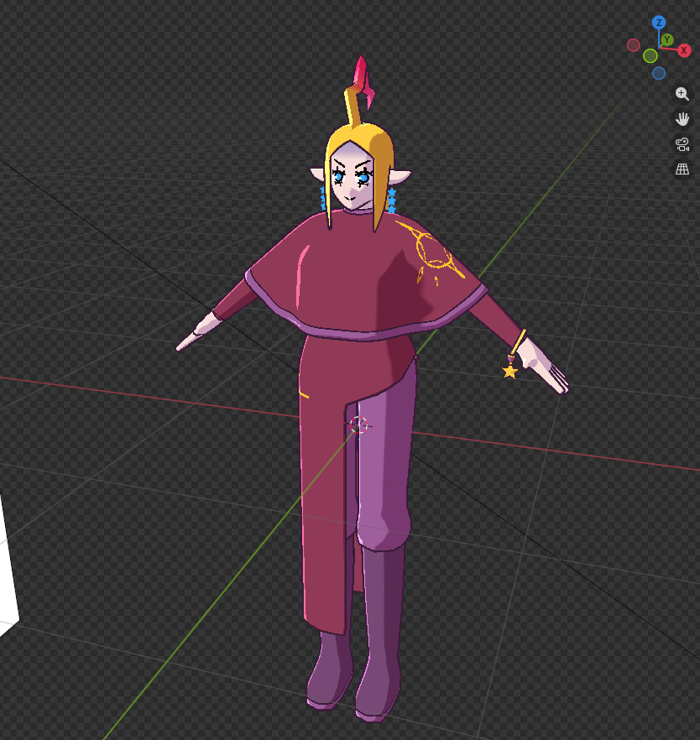Viewport: 700px width, 740px height.
Task: Click the negative Z axis gizmo circle
Action: 659,73
